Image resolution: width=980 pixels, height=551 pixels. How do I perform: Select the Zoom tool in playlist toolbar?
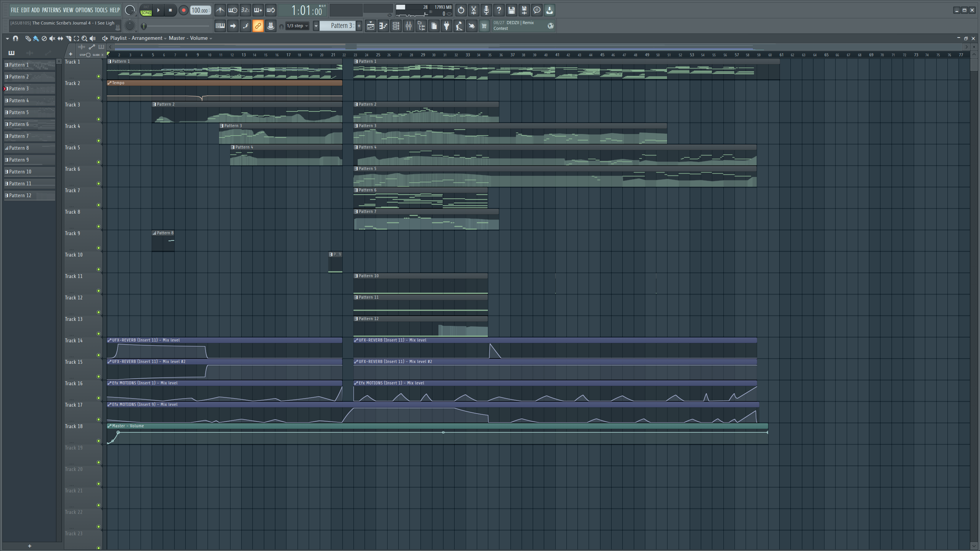[84, 38]
